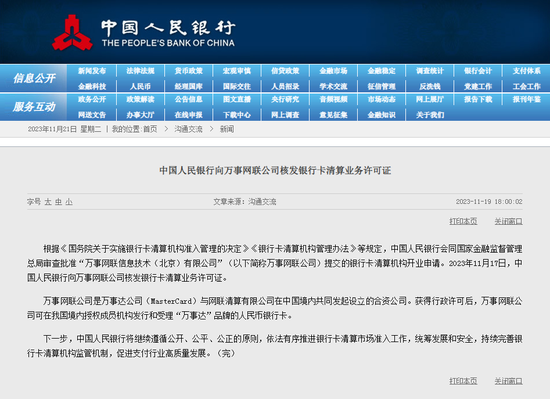Click the lower 打印本页 link below the article
550x399 pixels.
(463, 381)
